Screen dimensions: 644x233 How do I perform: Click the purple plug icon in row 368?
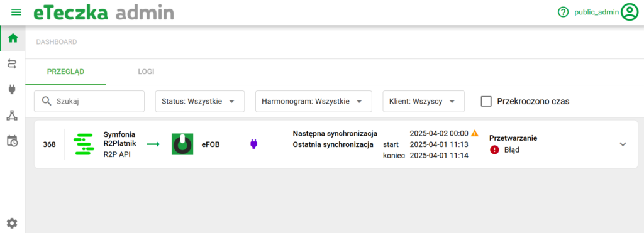coord(254,144)
